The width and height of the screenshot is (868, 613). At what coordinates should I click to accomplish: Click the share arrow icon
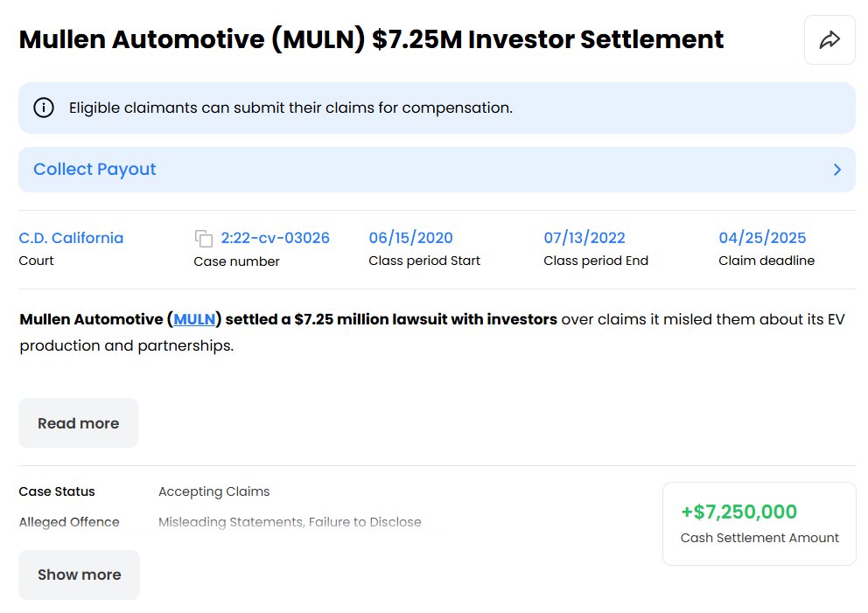point(829,40)
